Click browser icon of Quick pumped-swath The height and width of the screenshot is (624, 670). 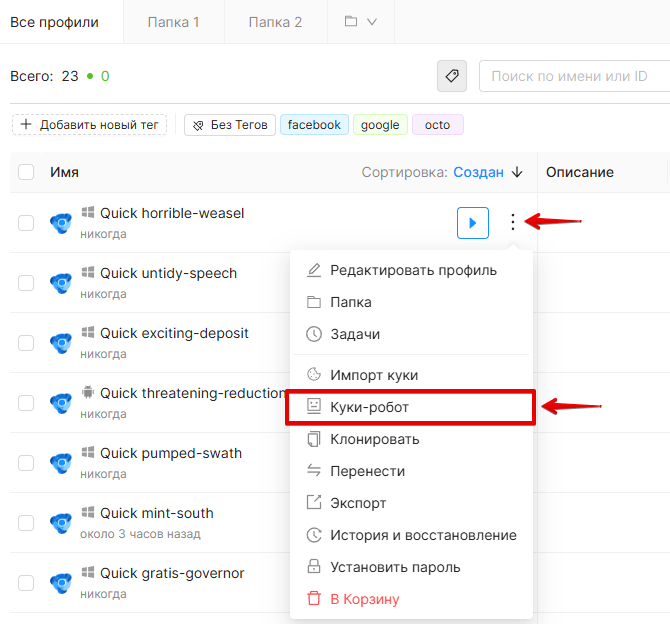click(61, 463)
